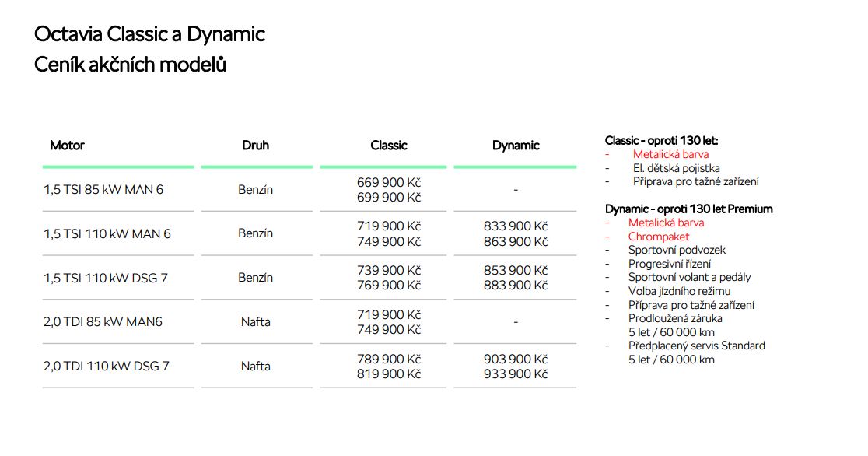Click the "Volba jízdního režimu" item
Image resolution: width=868 pixels, height=456 pixels.
pyautogui.click(x=679, y=291)
